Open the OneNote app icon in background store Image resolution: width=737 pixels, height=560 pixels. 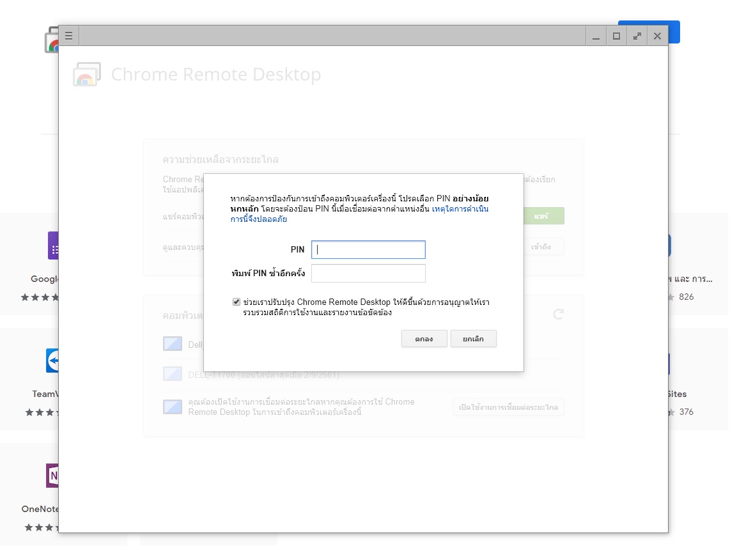(52, 476)
